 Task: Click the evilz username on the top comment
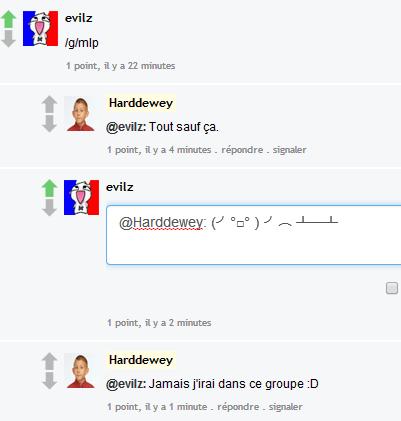coord(79,18)
